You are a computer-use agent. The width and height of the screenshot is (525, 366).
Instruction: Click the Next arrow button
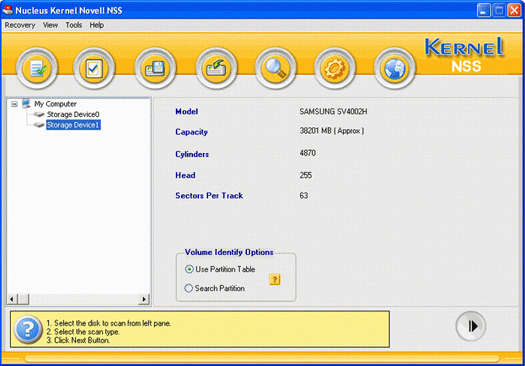point(471,326)
